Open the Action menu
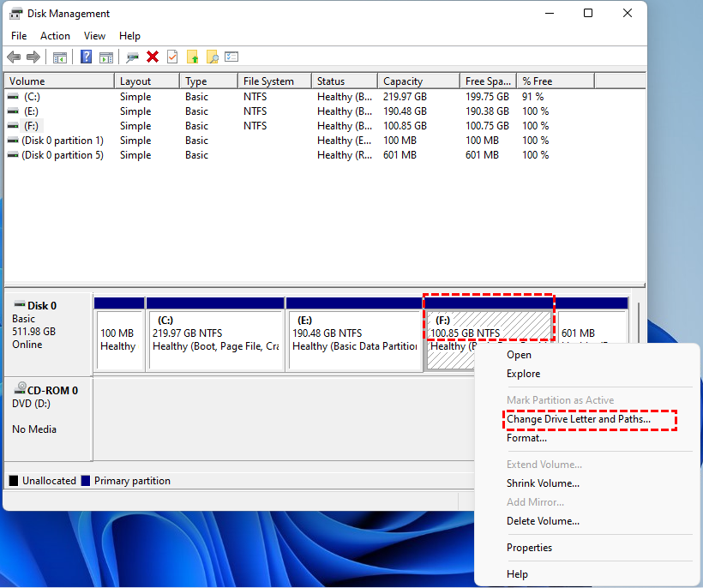The height and width of the screenshot is (588, 703). (55, 36)
